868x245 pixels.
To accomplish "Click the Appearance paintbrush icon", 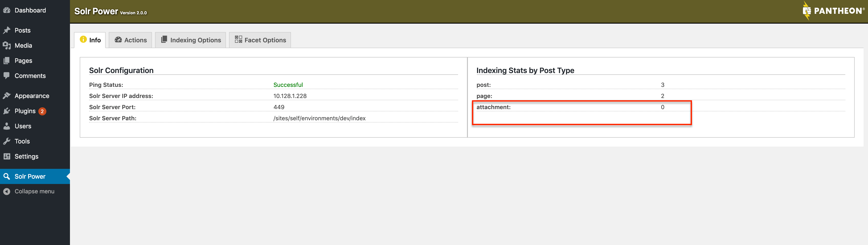I will click(x=6, y=96).
